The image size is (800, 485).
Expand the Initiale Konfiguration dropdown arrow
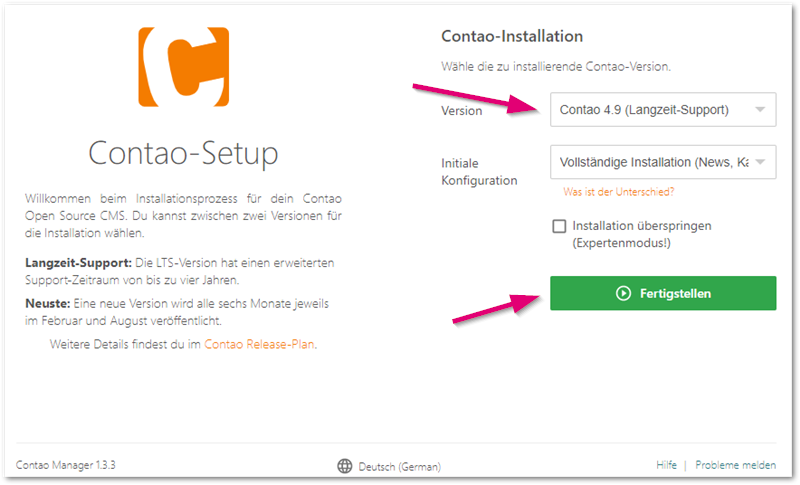click(760, 162)
